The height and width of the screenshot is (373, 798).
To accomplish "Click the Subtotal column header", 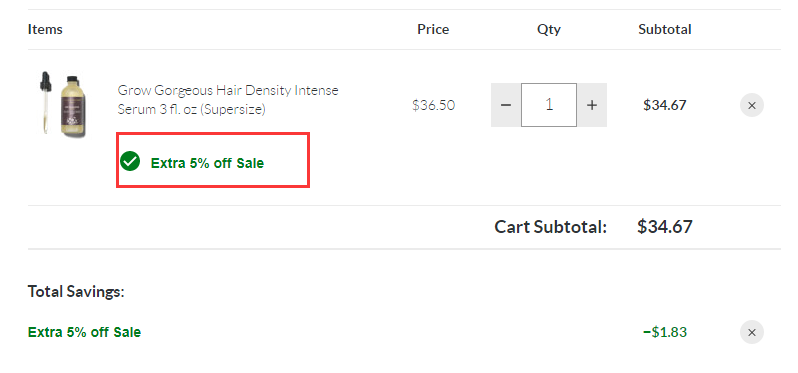I will [665, 30].
